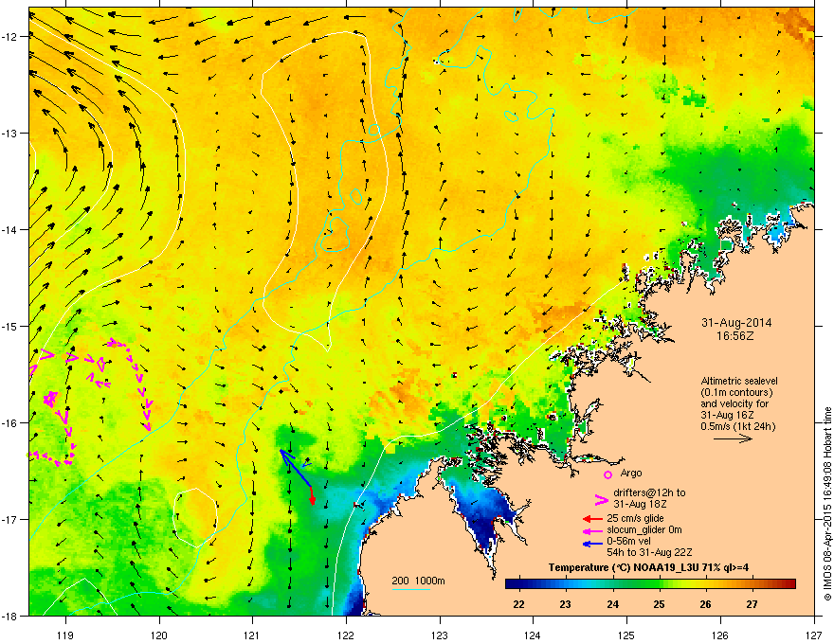
Task: Select the date label 31-Aug-2014
Action: point(736,323)
